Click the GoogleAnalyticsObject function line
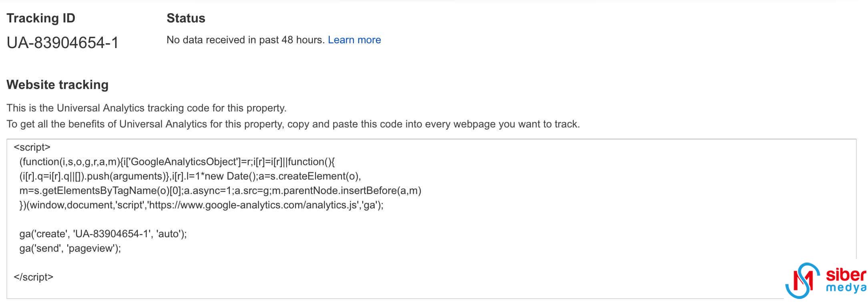This screenshot has width=868, height=307. click(x=177, y=162)
